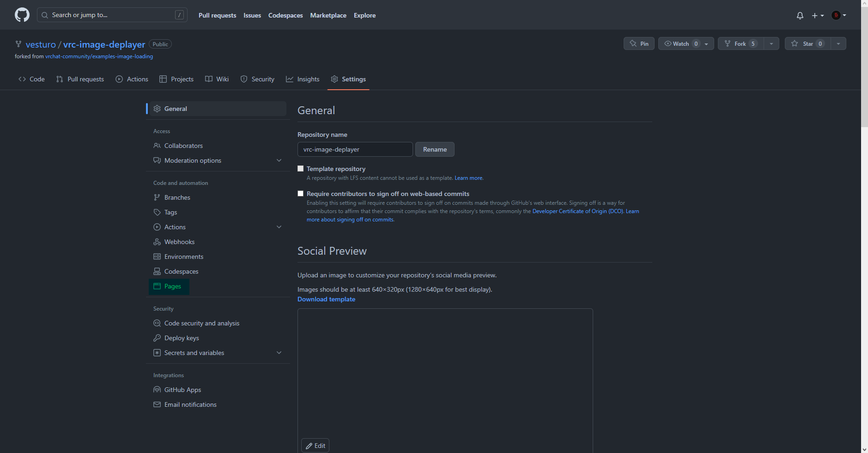Star this repository
This screenshot has width=868, height=453.
(807, 43)
